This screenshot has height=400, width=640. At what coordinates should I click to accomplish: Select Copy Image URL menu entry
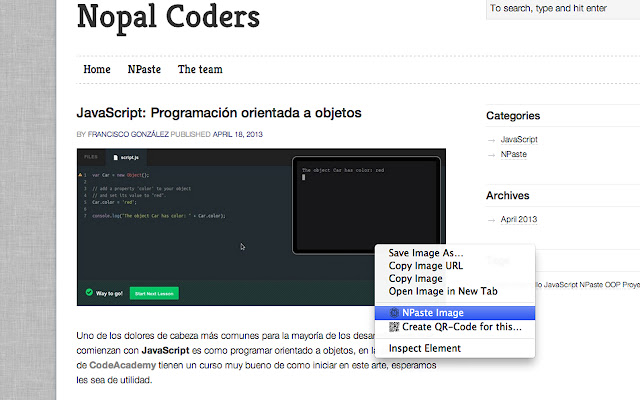pos(455,266)
